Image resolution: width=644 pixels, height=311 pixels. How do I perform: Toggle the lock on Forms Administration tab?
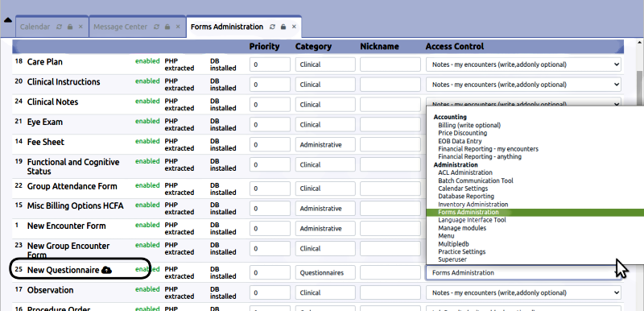(283, 27)
